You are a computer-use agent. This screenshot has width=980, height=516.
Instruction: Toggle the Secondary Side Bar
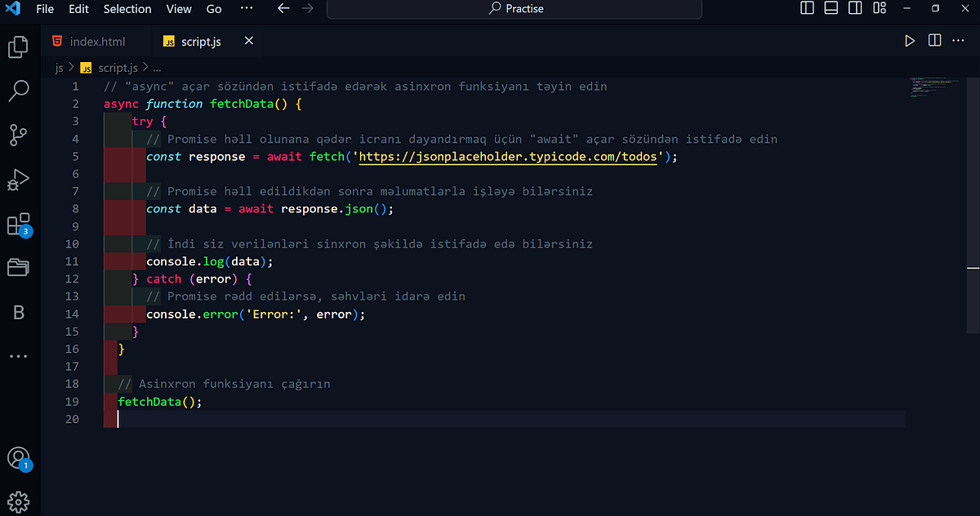tap(854, 7)
